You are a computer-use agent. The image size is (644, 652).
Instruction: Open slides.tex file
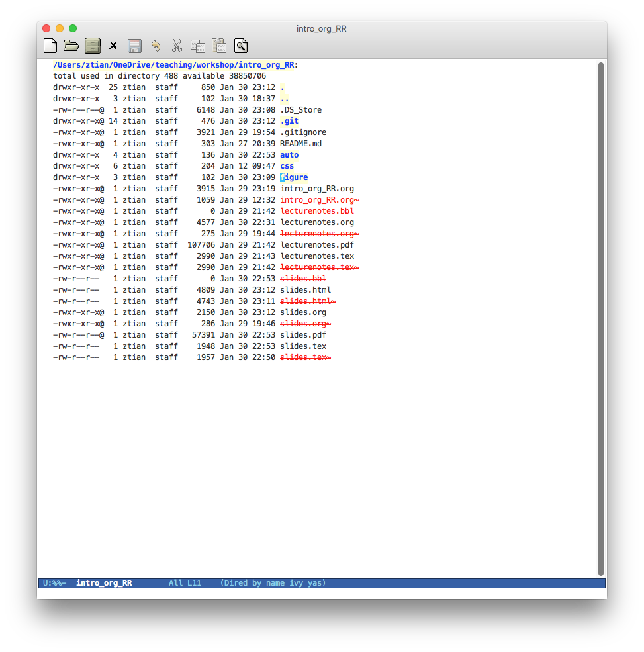pyautogui.click(x=303, y=346)
